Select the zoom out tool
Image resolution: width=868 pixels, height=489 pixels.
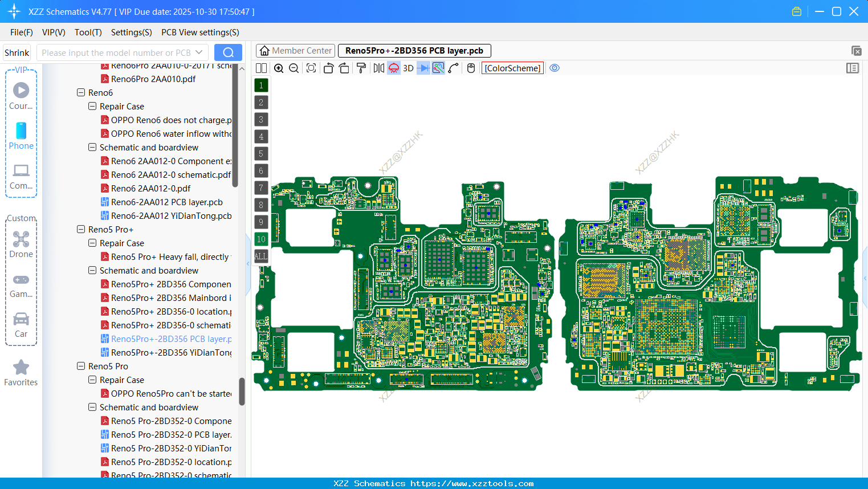(x=293, y=68)
